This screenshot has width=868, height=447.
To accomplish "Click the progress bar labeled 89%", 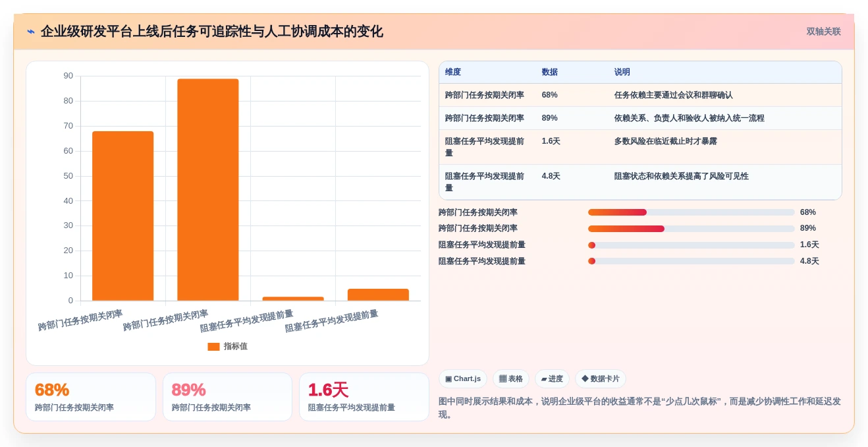I will coord(691,229).
